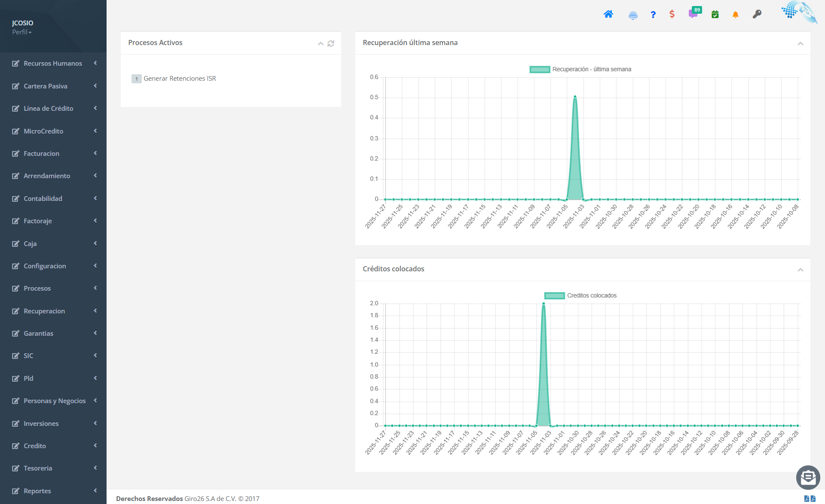Open the Perfil dropdown
Viewport: 825px width, 504px height.
21,32
